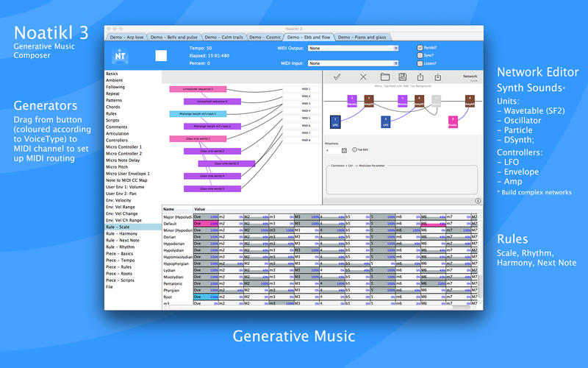Click the Polyphony stepper control
588x368 pixels.
pyautogui.click(x=344, y=150)
